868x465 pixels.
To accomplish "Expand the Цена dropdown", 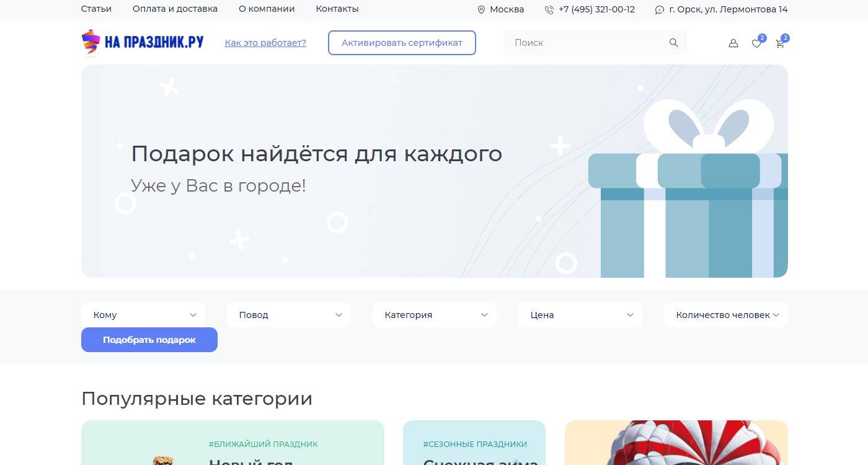I will click(580, 315).
